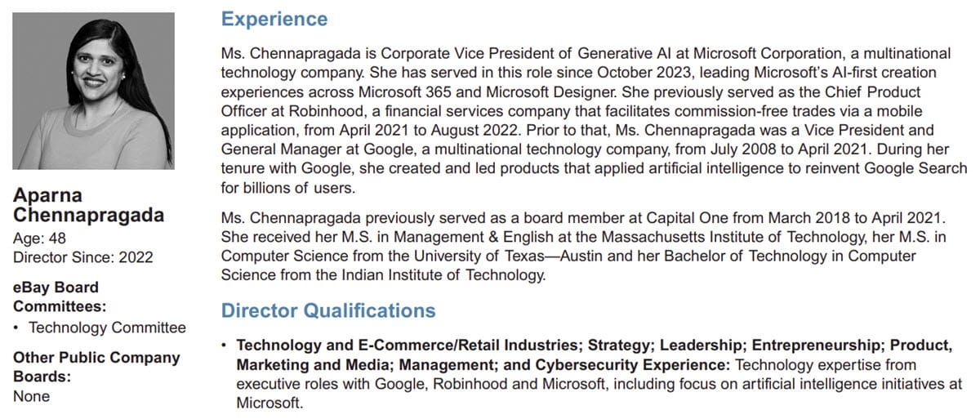
Task: Click the Experience section heading
Action: (274, 20)
